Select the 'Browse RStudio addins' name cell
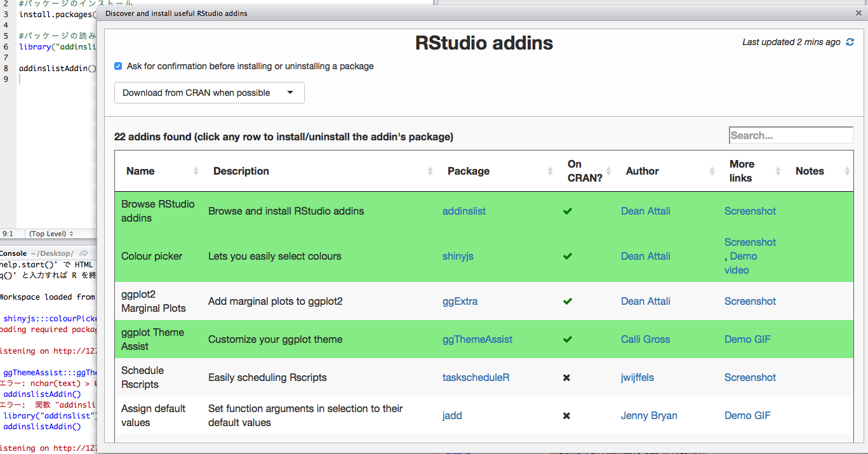Screen dimensions: 868x454 (158, 211)
